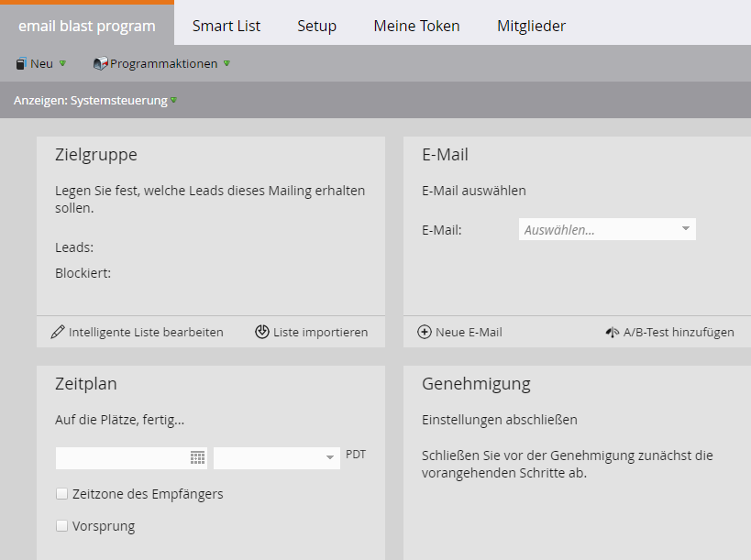Image resolution: width=751 pixels, height=560 pixels.
Task: Click the A/B-Test hinzufügen button
Action: [679, 333]
